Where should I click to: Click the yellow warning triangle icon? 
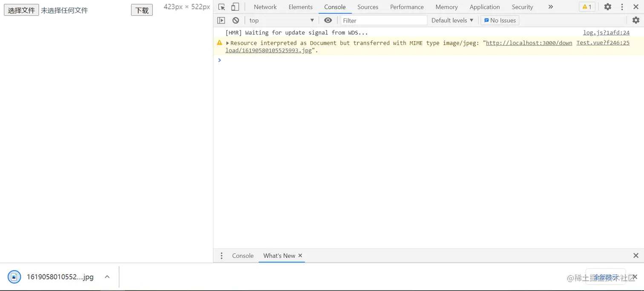point(219,43)
